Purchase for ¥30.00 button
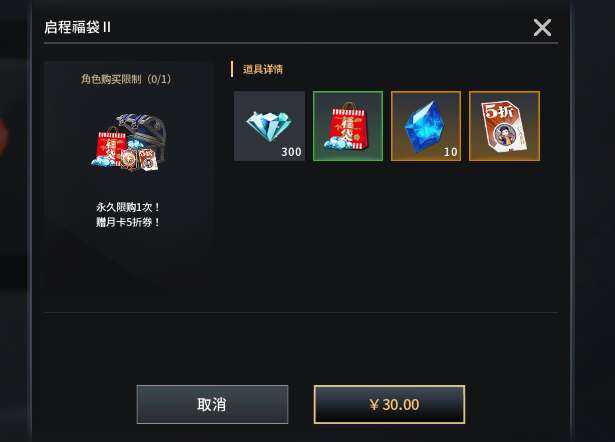Viewport: 615px width, 442px height. pos(389,404)
